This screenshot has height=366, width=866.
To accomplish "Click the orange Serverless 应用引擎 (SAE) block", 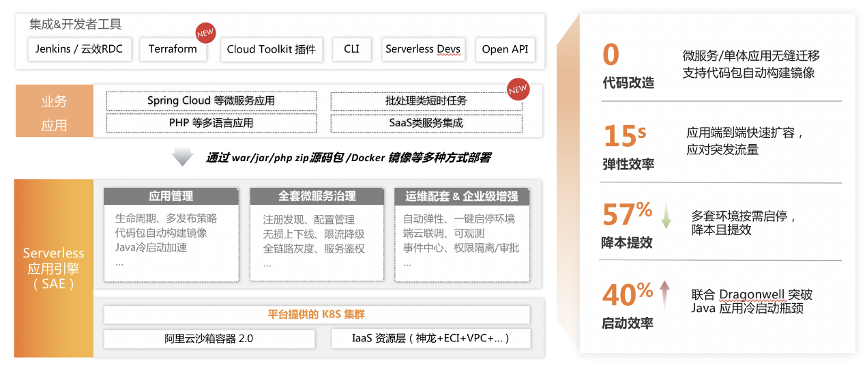I will click(54, 268).
